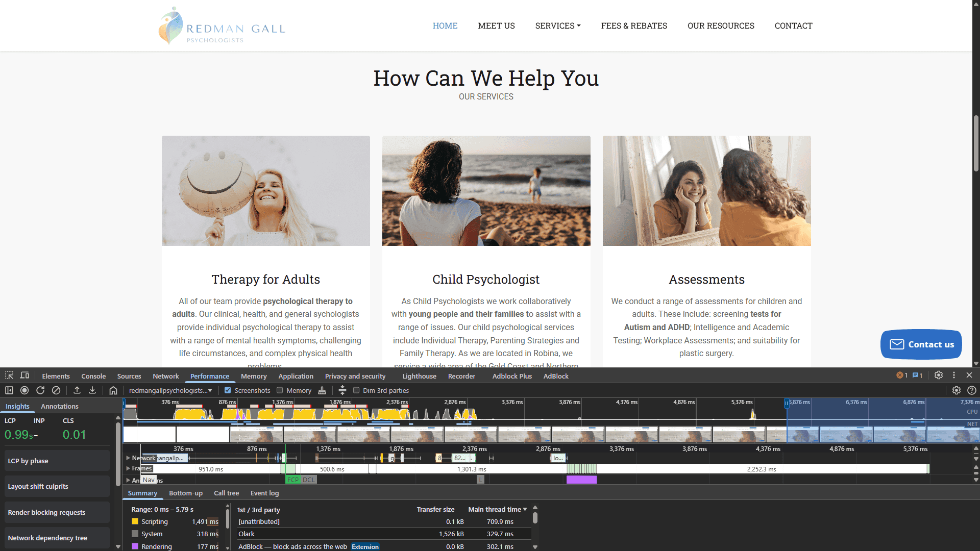Click the upload profile icon

[x=77, y=390]
